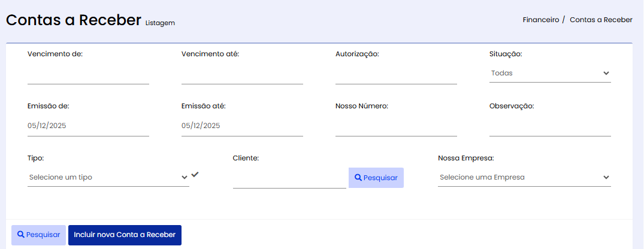Click the Cliente text field
Screen dimensions: 644x249
[x=289, y=178]
